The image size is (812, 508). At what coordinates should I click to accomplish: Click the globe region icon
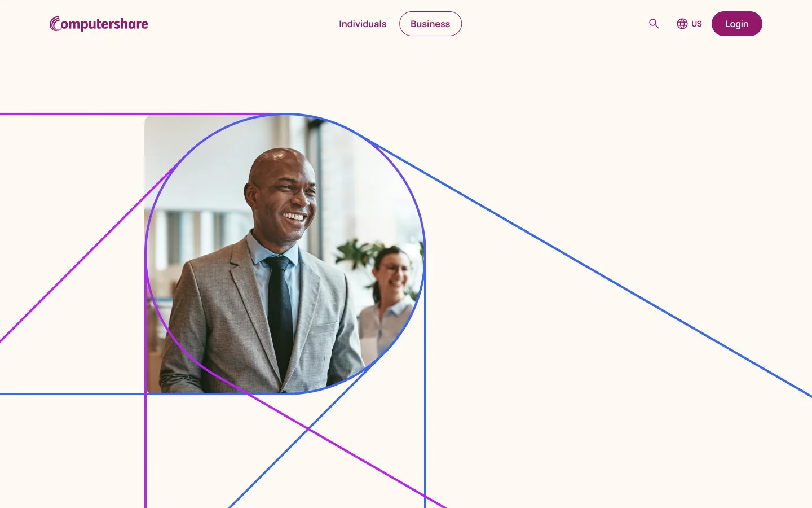(682, 24)
